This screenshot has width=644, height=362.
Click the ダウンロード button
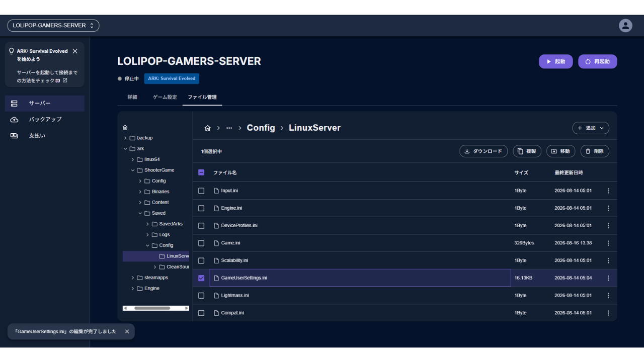[484, 151]
